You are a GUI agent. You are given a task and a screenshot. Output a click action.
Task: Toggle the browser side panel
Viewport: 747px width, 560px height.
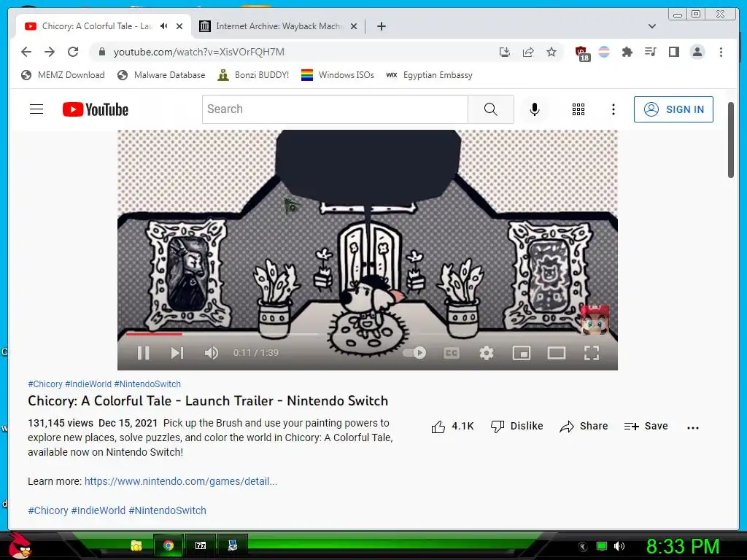[x=673, y=52]
